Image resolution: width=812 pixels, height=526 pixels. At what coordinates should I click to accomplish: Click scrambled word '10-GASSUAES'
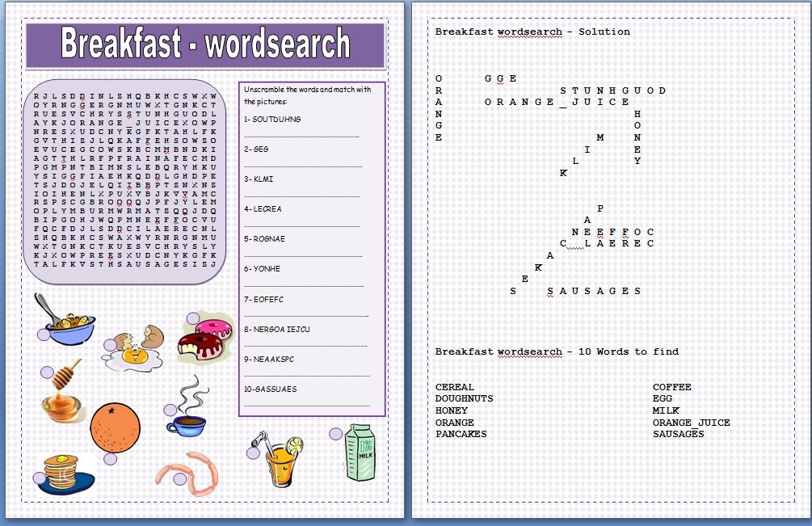[x=271, y=389]
